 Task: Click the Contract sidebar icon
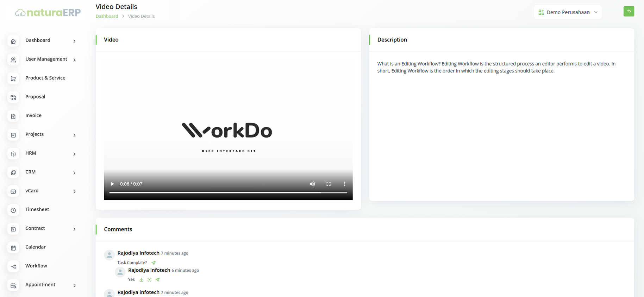point(13,229)
